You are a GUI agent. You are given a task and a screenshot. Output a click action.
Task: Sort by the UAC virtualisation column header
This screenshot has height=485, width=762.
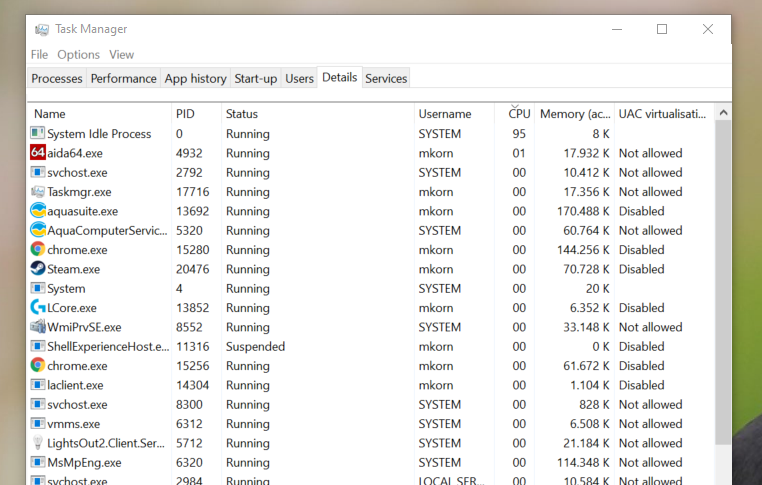click(x=664, y=114)
